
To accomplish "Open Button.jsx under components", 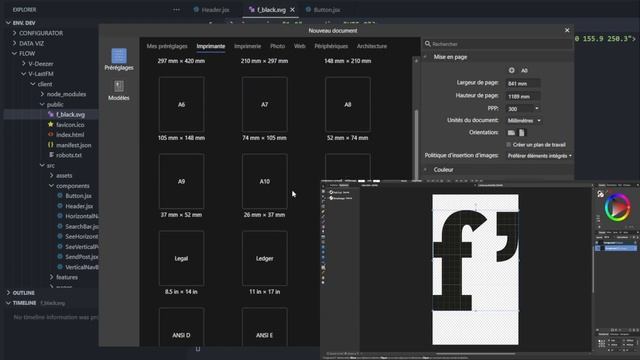I will point(78,196).
